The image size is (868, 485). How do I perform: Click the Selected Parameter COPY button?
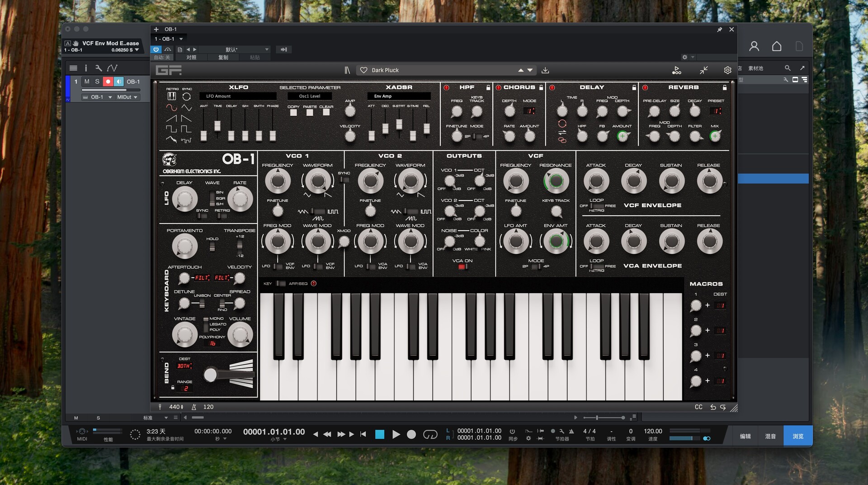293,112
